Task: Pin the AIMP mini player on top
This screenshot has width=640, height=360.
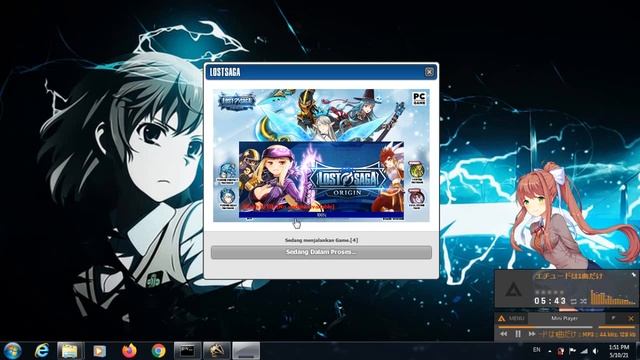Action: click(x=613, y=318)
